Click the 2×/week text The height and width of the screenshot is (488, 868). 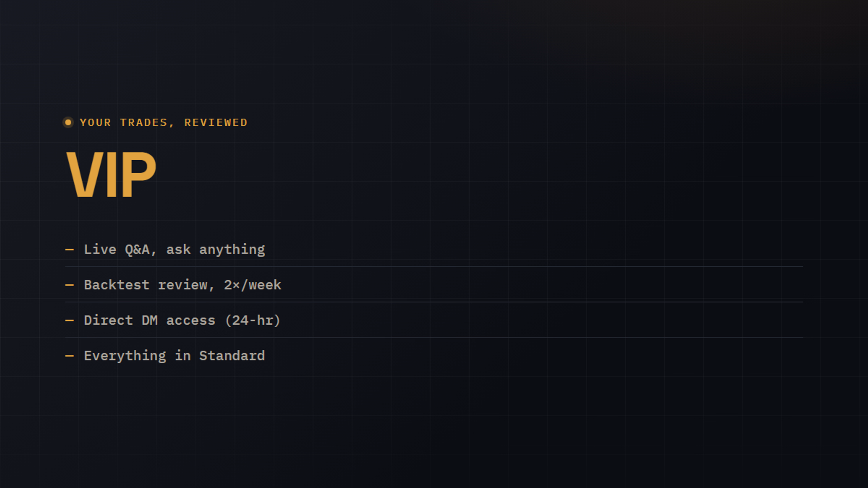(253, 285)
